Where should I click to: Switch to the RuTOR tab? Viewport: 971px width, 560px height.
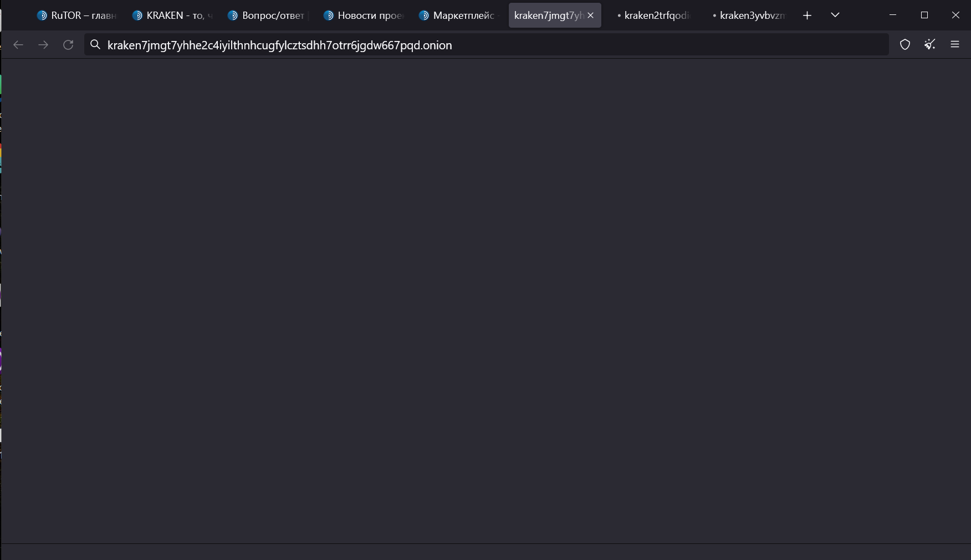(78, 16)
